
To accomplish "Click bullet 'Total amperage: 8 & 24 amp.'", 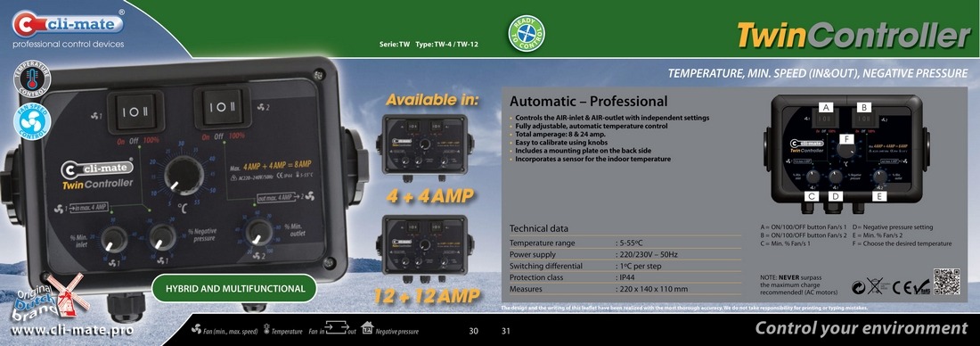I will (560, 135).
